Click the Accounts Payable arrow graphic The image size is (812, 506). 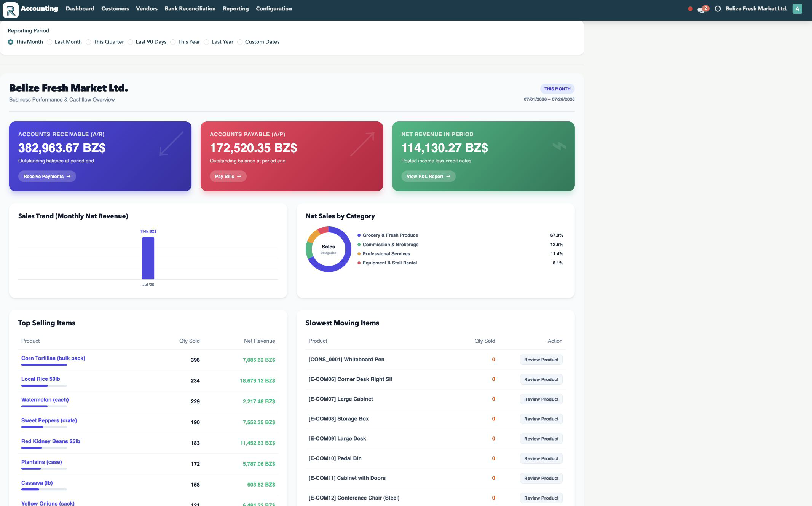pyautogui.click(x=362, y=144)
